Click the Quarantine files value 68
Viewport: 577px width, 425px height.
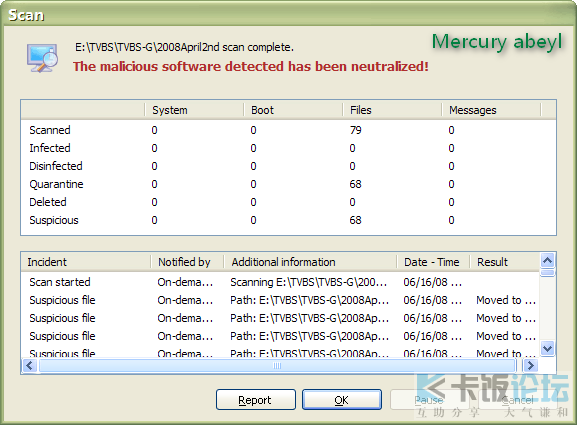coord(355,184)
